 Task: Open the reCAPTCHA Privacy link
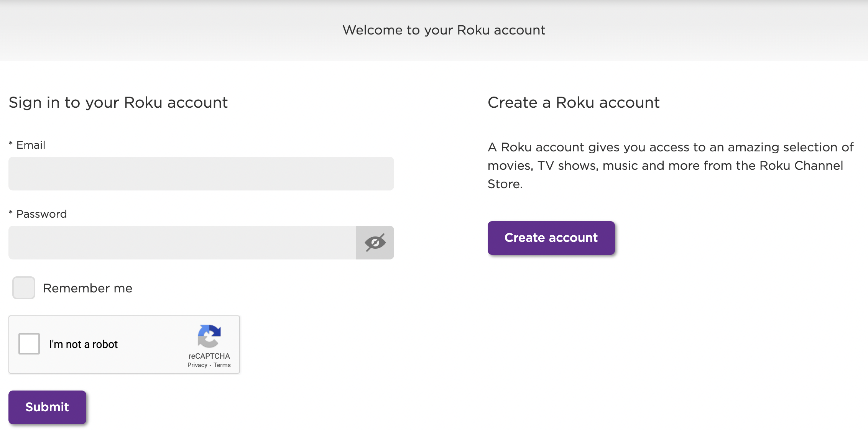point(197,365)
